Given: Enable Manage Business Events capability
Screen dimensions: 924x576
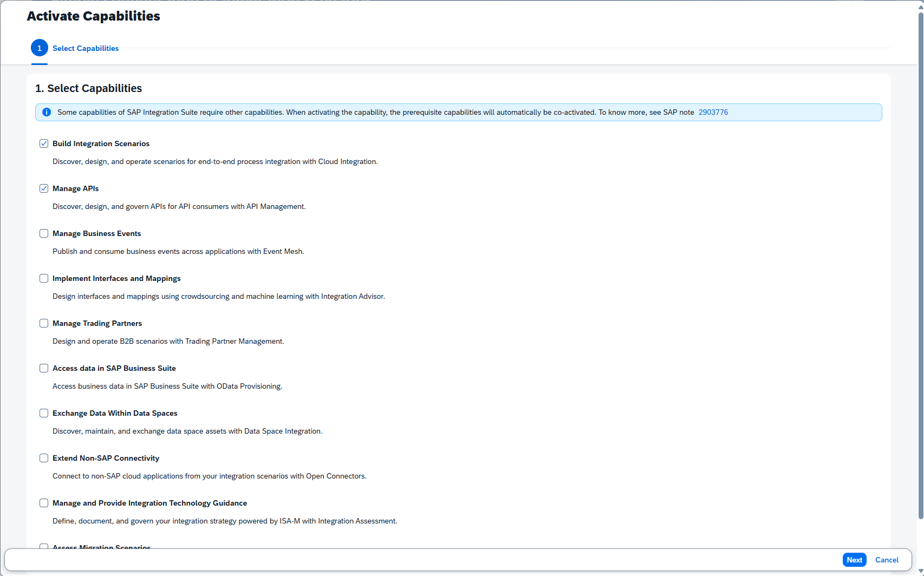Looking at the screenshot, I should point(44,233).
